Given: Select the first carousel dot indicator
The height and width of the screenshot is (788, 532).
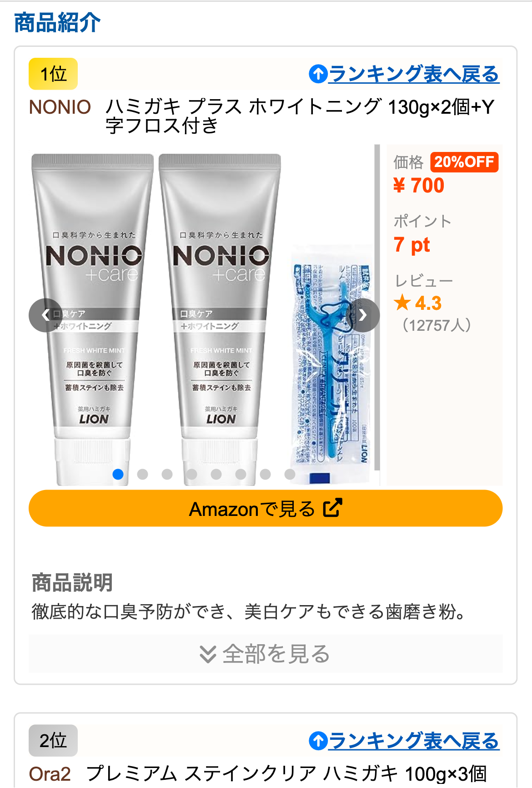Looking at the screenshot, I should click(118, 474).
